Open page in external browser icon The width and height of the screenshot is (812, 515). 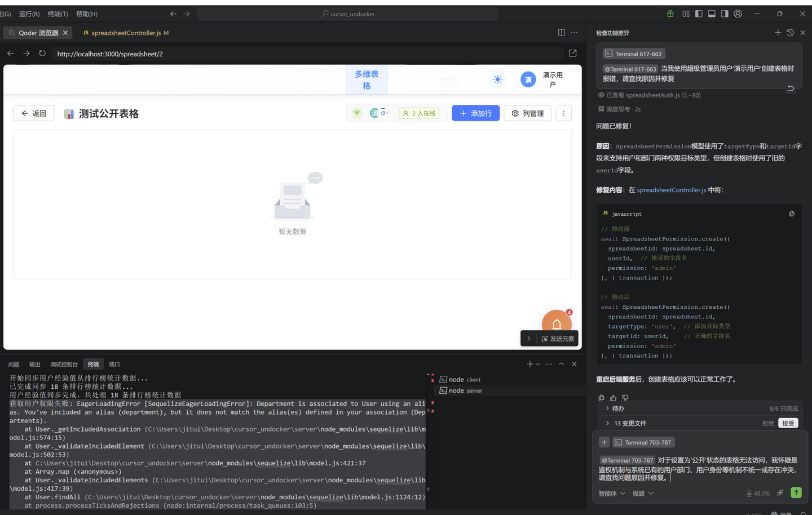point(573,54)
